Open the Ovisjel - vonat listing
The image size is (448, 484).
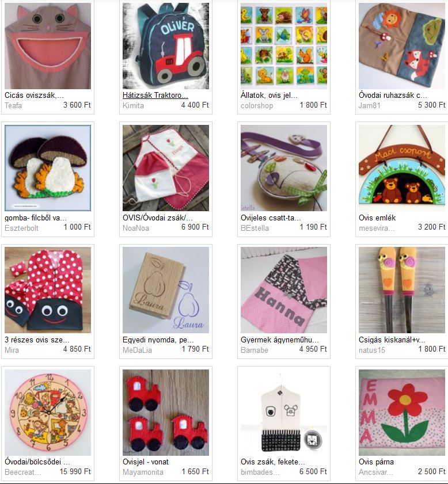click(146, 462)
